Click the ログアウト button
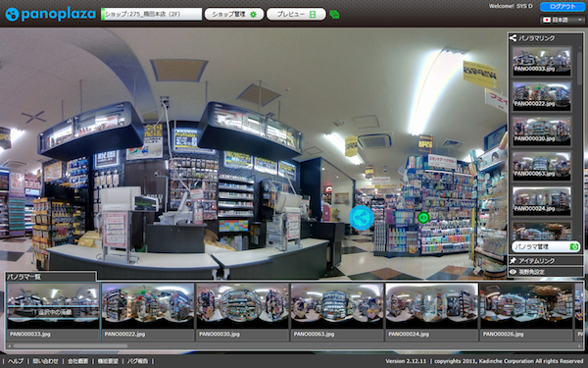 click(563, 7)
